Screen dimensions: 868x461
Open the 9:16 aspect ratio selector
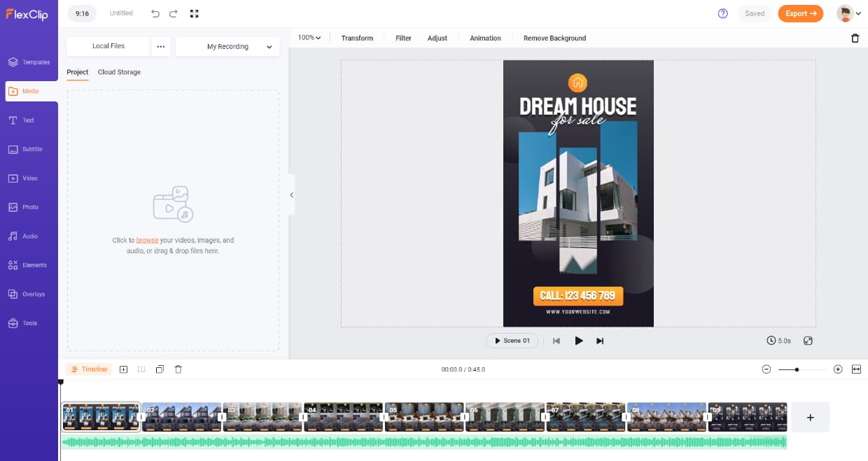(x=83, y=13)
